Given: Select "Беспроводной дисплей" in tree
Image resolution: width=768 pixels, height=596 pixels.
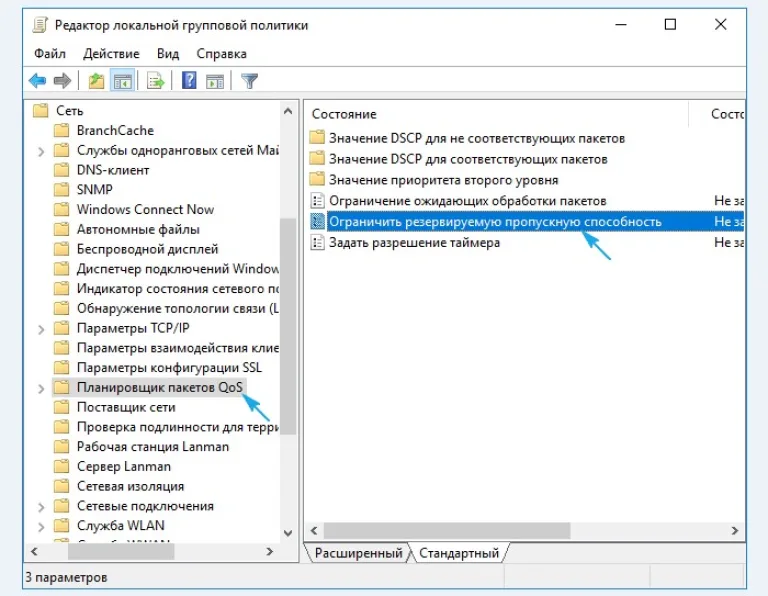Looking at the screenshot, I should [147, 249].
